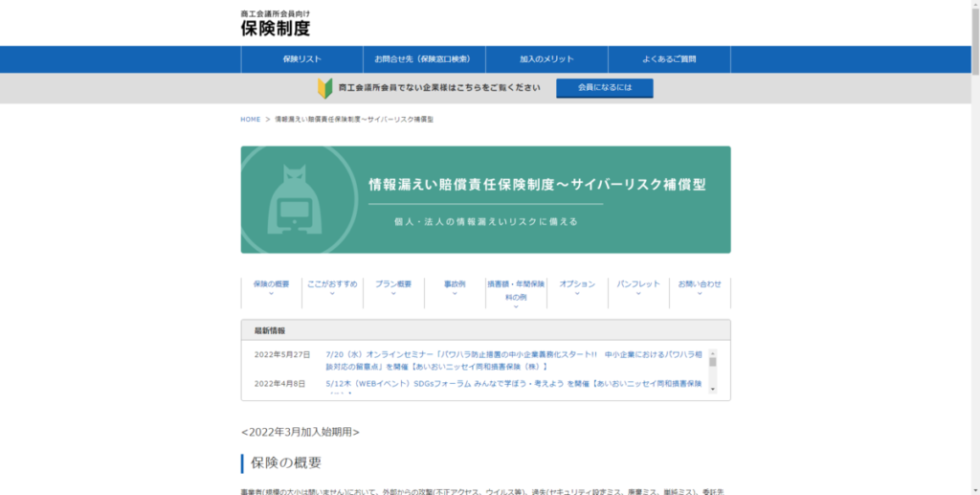Jump to the ここがおすすめ section
This screenshot has width=980, height=495.
pyautogui.click(x=332, y=283)
